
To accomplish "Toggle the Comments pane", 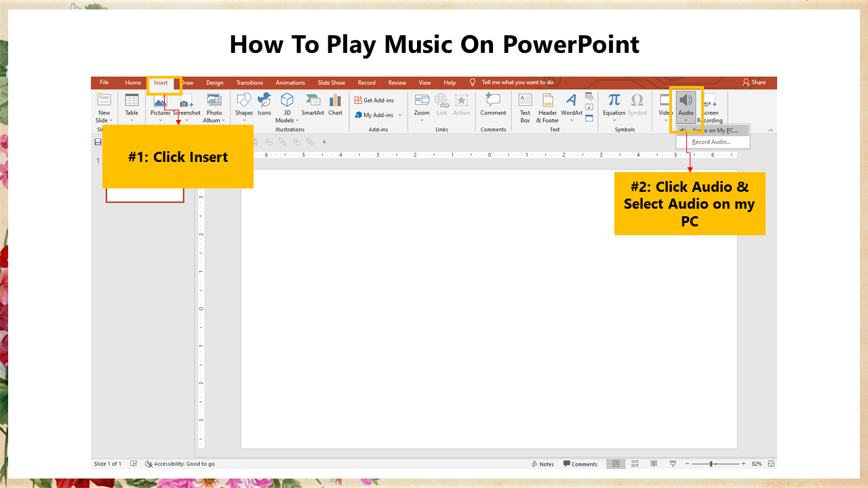I will 580,464.
